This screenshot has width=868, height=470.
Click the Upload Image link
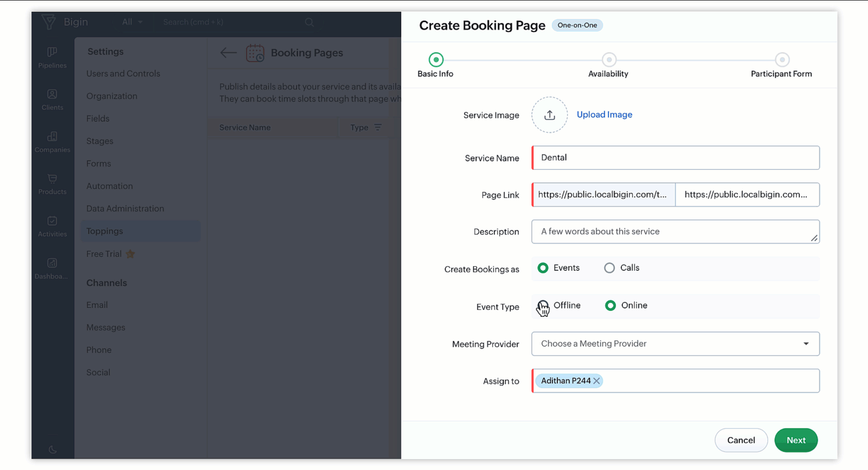pyautogui.click(x=604, y=115)
